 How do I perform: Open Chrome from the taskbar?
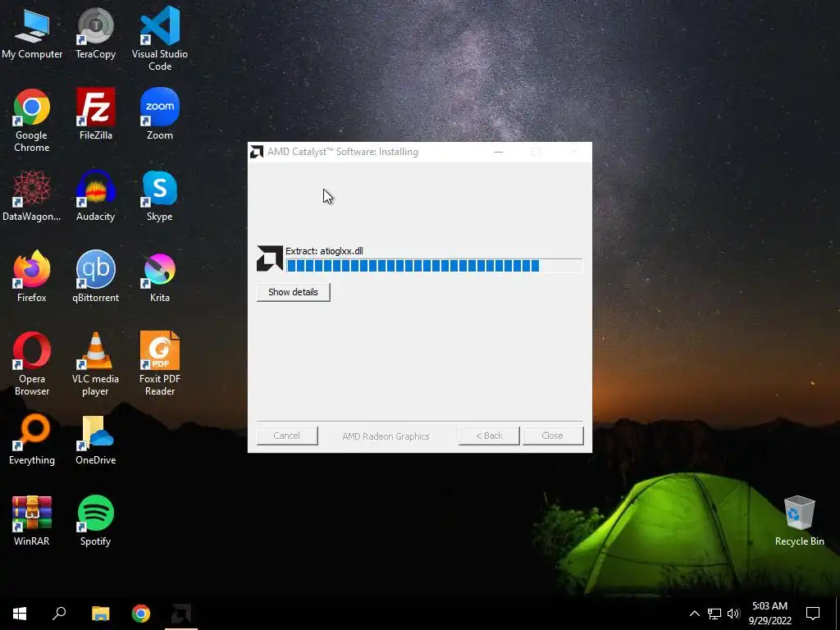[x=141, y=614]
